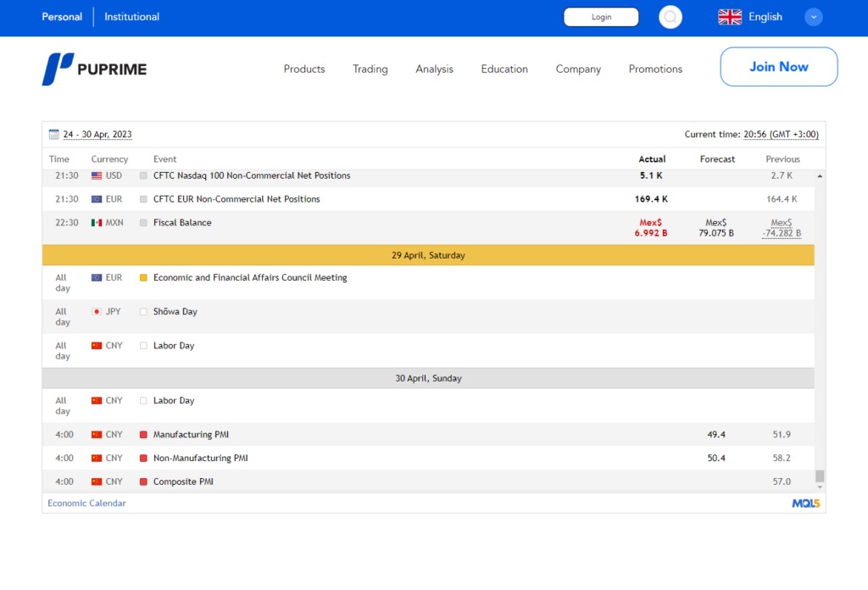The image size is (868, 590).
Task: Click Mexico flag in Fiscal Balance row
Action: (97, 222)
